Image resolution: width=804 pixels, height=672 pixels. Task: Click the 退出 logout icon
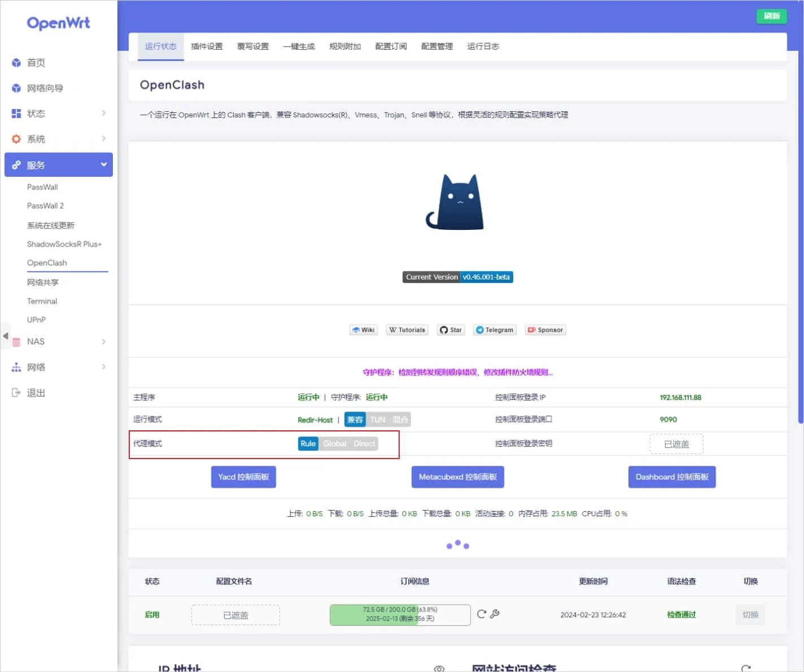16,392
